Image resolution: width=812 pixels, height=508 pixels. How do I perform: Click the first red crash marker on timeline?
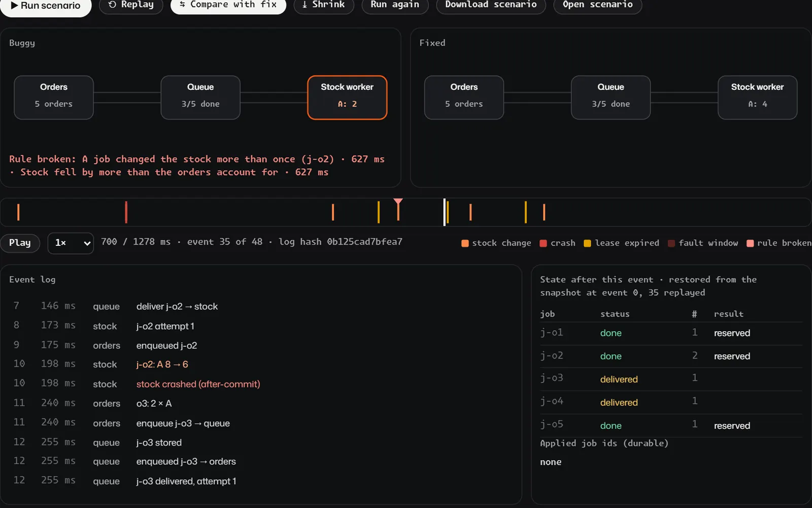click(126, 212)
